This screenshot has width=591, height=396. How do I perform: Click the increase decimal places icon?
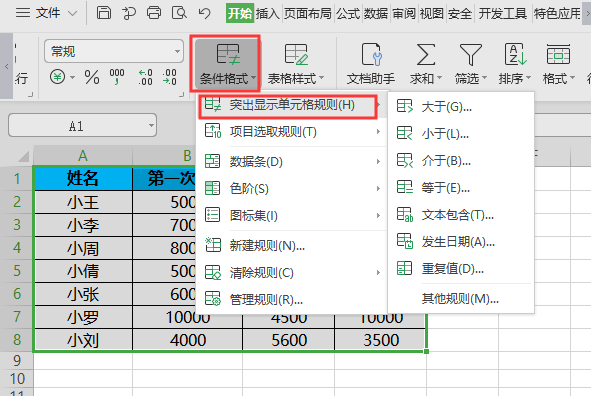click(145, 77)
